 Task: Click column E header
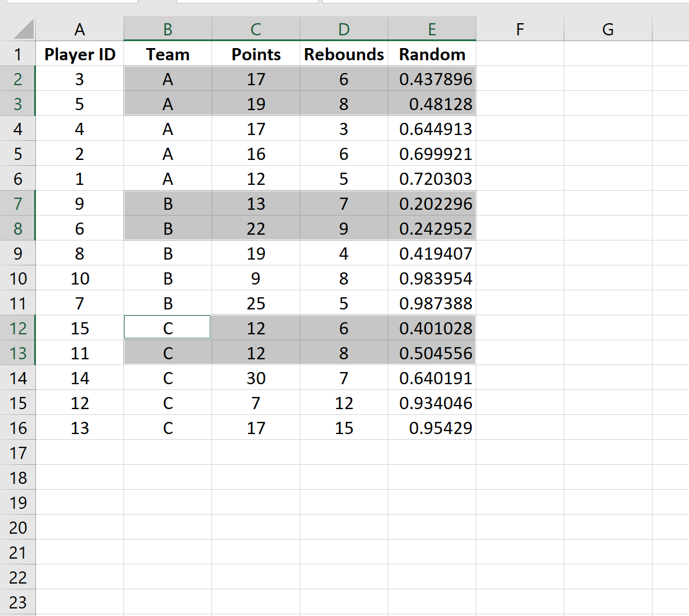pyautogui.click(x=432, y=30)
